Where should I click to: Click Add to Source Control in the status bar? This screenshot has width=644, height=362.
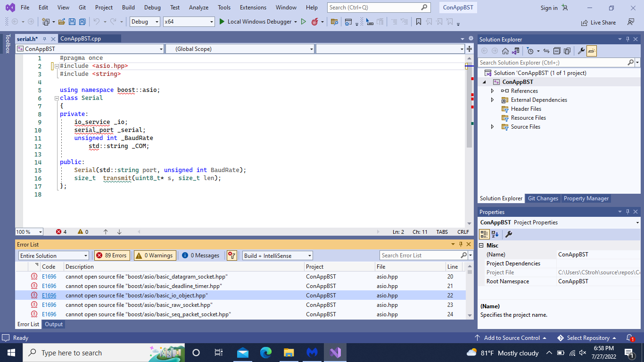511,338
